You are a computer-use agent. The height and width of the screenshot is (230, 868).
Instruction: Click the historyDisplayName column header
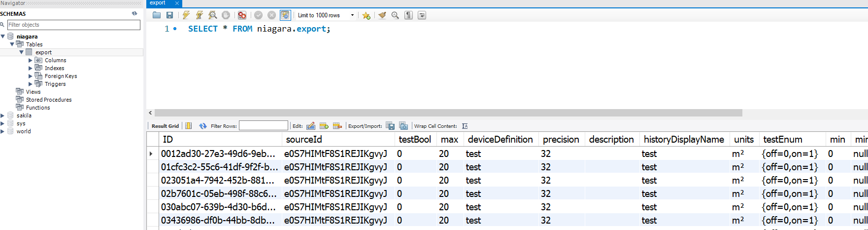[x=683, y=140]
